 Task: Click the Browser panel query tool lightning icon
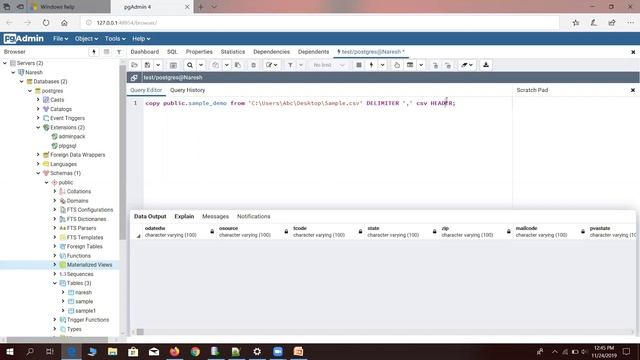[x=94, y=52]
